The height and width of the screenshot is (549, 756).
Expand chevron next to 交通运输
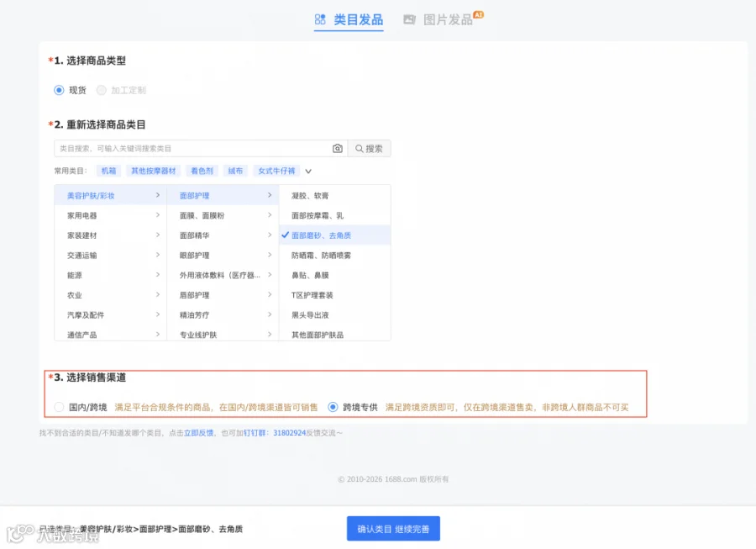(158, 255)
